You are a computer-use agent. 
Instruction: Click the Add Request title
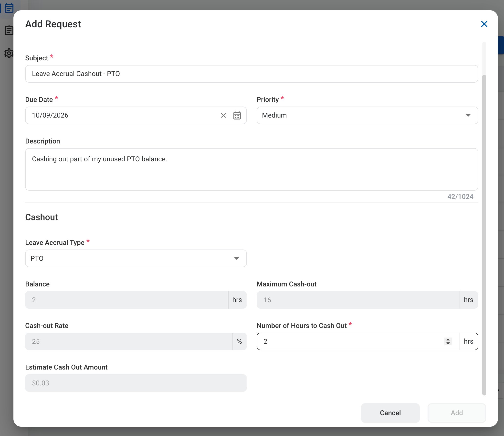coord(53,24)
